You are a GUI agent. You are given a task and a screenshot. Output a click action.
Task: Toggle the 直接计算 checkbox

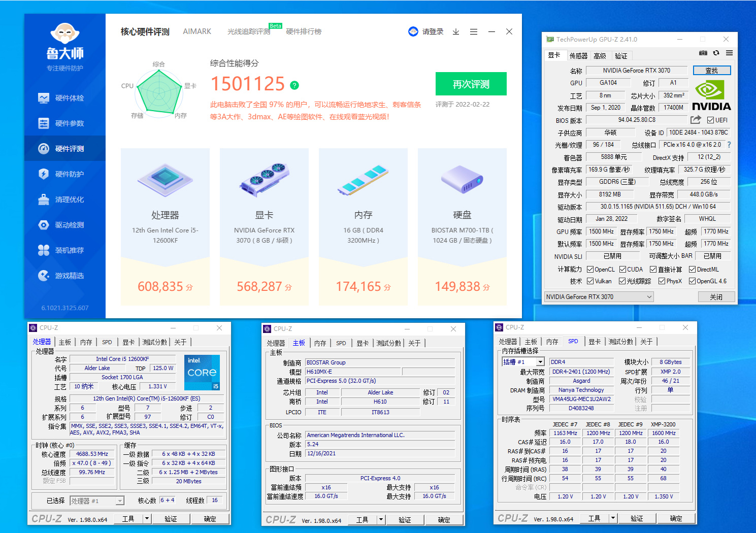coord(653,270)
